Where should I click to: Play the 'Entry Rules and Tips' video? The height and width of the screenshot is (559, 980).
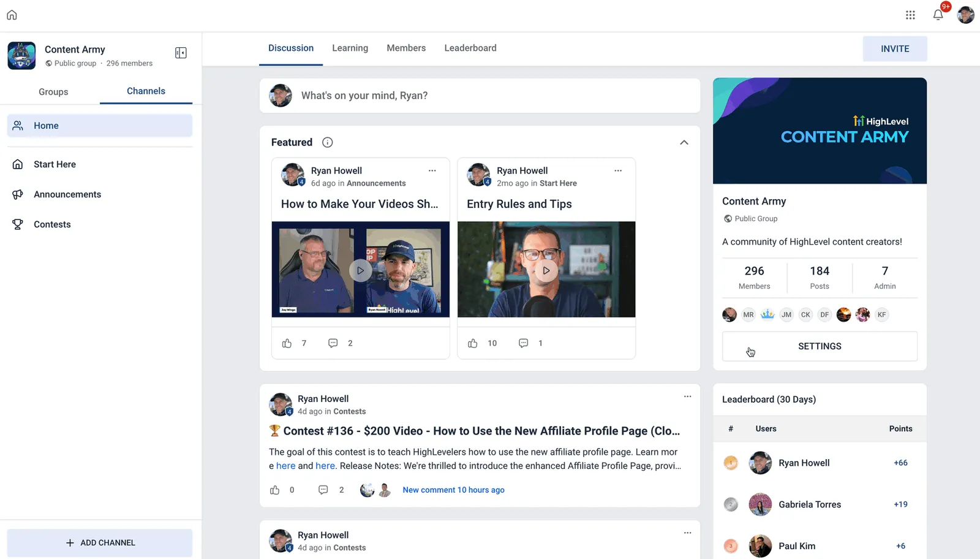pos(546,270)
